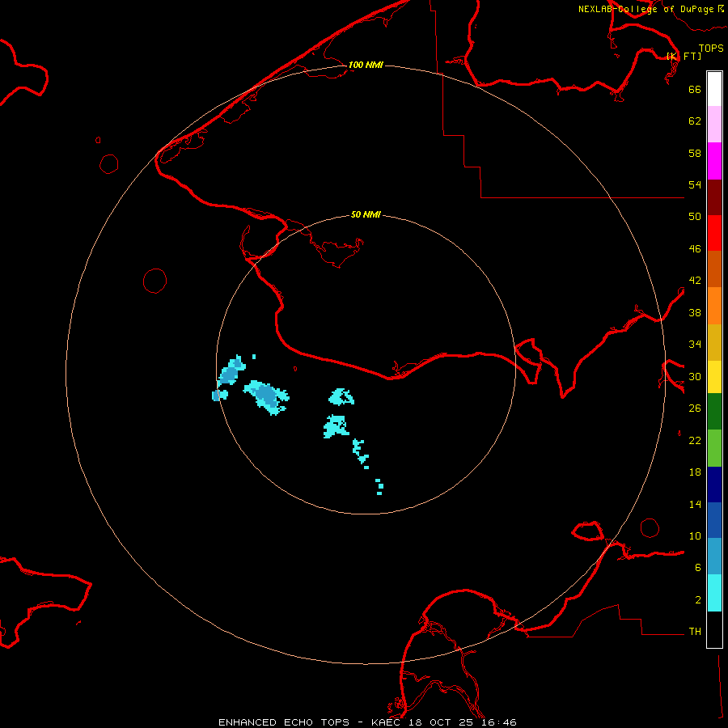The image size is (728, 728).
Task: Click the westernmost blue echo crossing the 50 NMI ring
Action: [x=220, y=395]
